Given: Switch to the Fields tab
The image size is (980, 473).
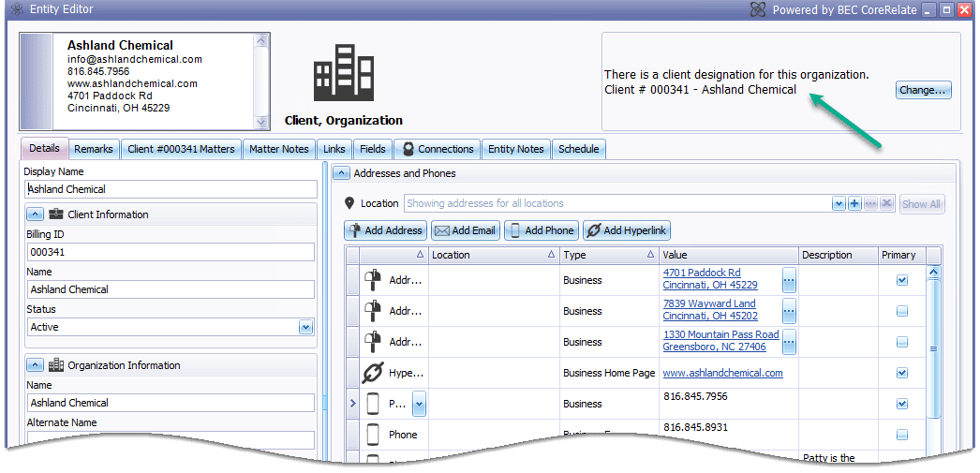Looking at the screenshot, I should [x=373, y=149].
